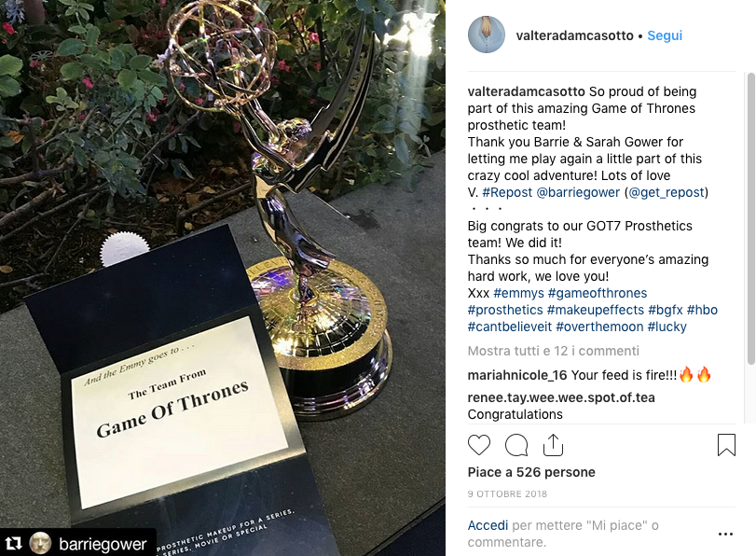Open comments via the speech bubble icon
756x556 pixels.
[x=515, y=445]
